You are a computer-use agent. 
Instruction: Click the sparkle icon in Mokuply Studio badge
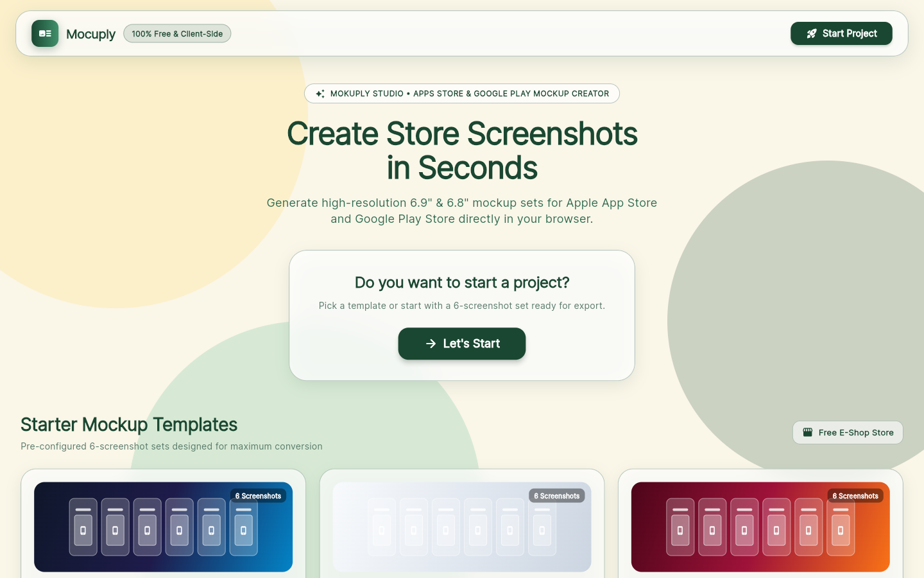[320, 94]
